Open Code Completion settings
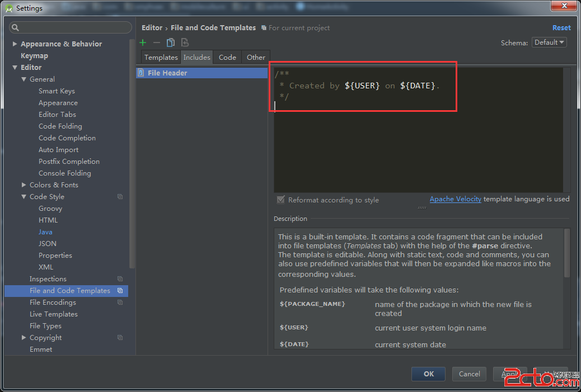Viewport: 581px width, 392px height. pyautogui.click(x=67, y=138)
